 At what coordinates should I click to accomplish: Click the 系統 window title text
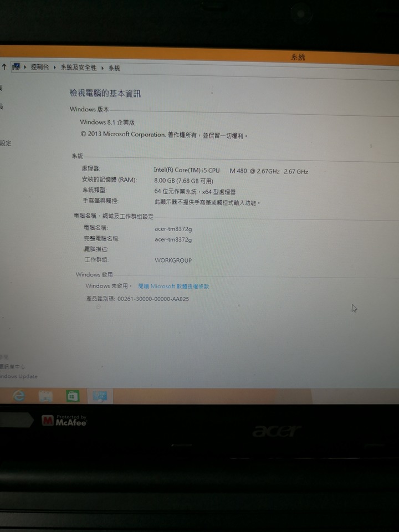(x=298, y=57)
